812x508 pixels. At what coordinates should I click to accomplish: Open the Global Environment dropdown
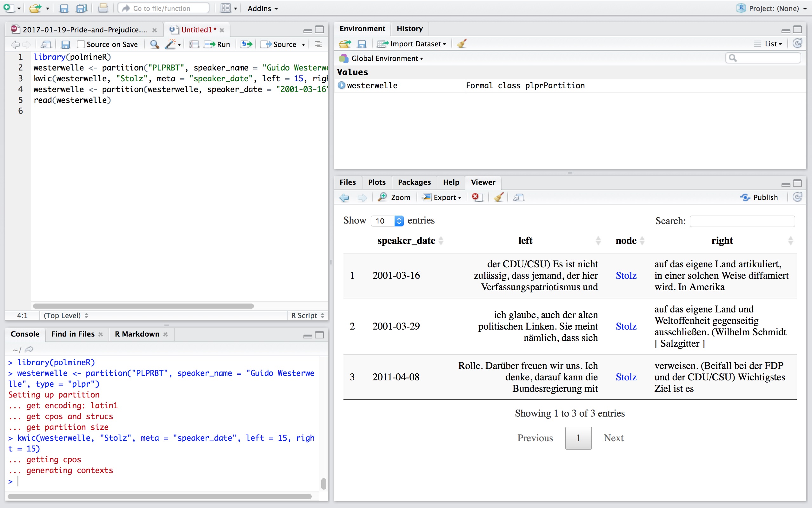tap(381, 58)
